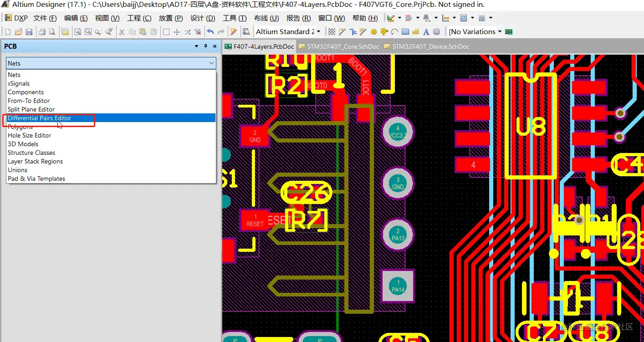Click the Place Component chip icon

(x=437, y=32)
